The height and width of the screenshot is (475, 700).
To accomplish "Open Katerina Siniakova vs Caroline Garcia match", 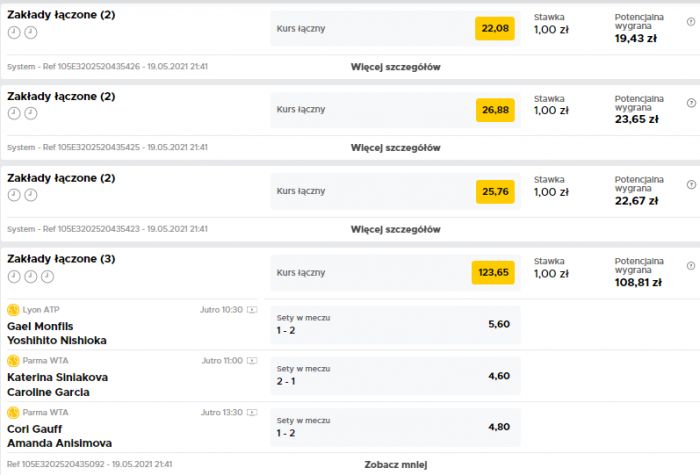I will coord(58,384).
